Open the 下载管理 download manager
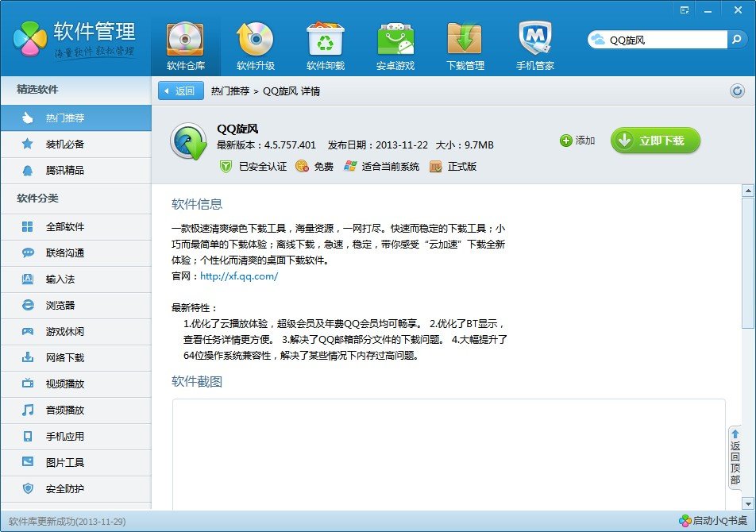 (x=465, y=44)
